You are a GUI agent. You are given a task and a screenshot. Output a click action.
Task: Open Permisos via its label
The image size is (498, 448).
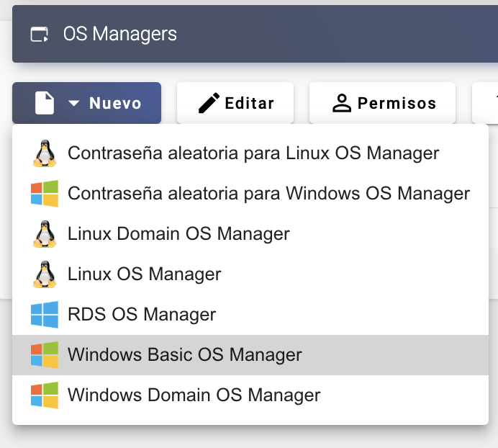(x=397, y=104)
